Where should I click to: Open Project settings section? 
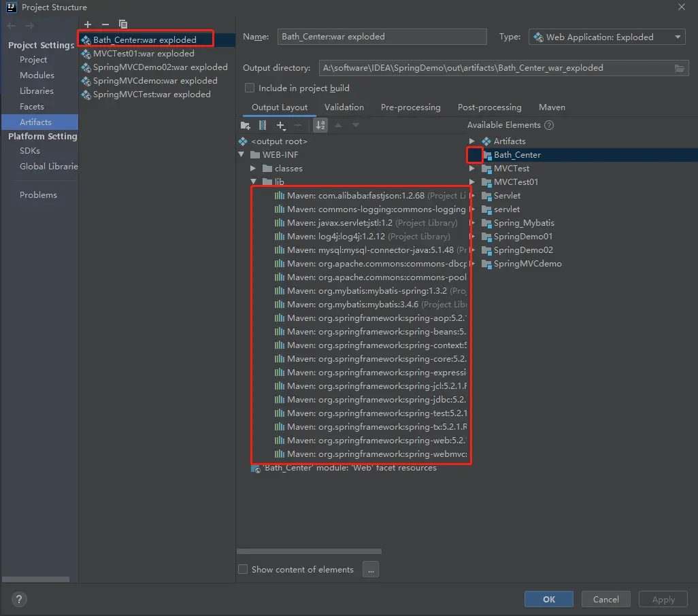click(33, 60)
